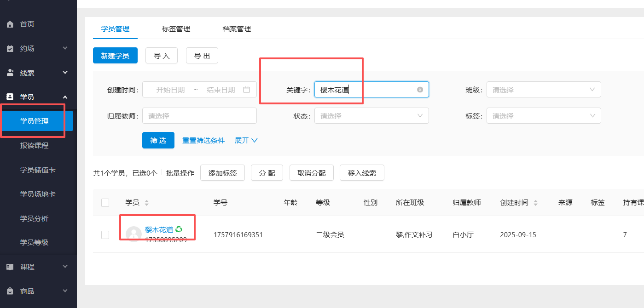Switch to the 档案管理 tab
The image size is (644, 308).
236,28
